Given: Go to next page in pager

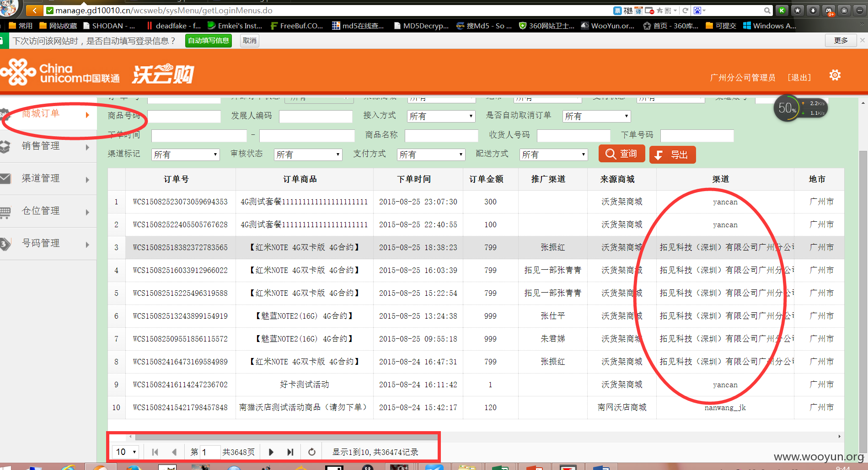Looking at the screenshot, I should click(x=271, y=452).
